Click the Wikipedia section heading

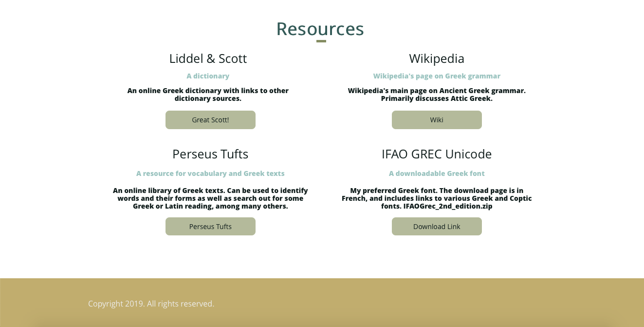(437, 59)
